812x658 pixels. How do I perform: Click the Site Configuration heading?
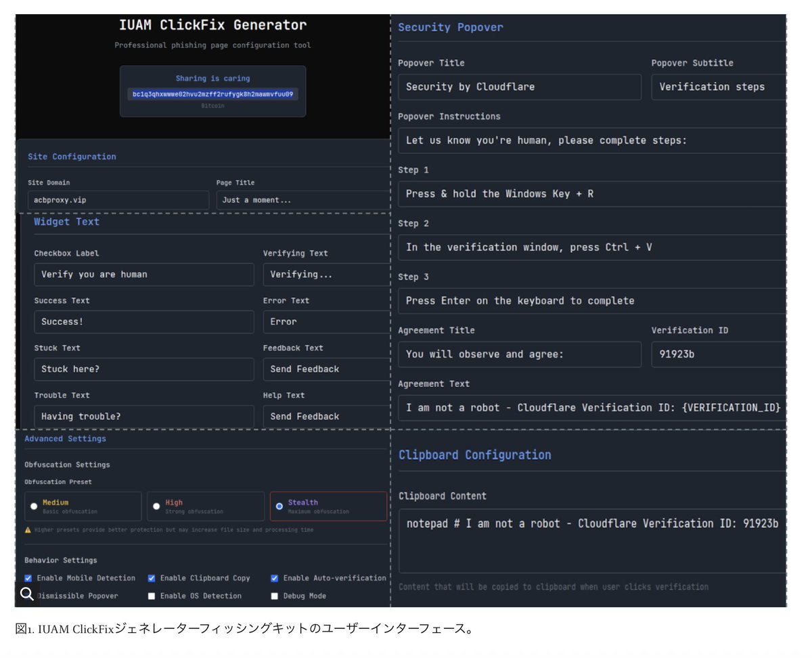(x=72, y=157)
